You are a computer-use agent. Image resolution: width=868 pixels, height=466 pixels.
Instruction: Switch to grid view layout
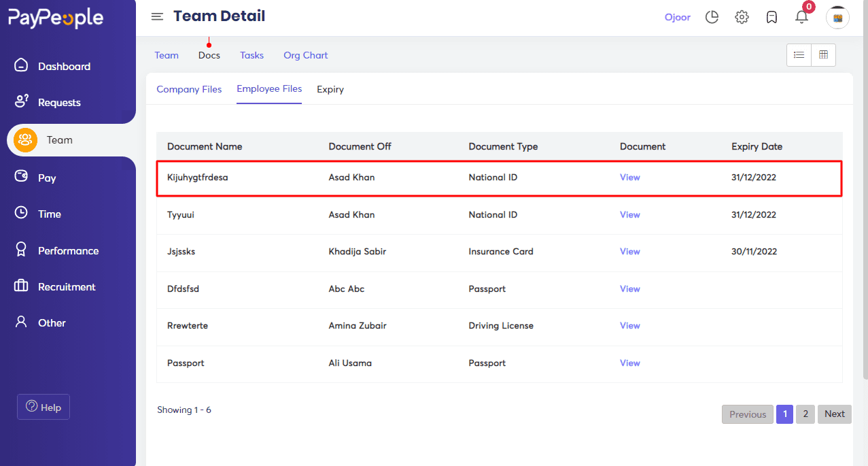(x=823, y=54)
